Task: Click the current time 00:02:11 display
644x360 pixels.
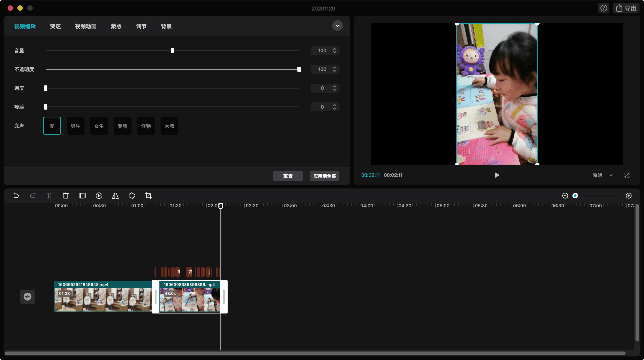Action: [x=370, y=175]
